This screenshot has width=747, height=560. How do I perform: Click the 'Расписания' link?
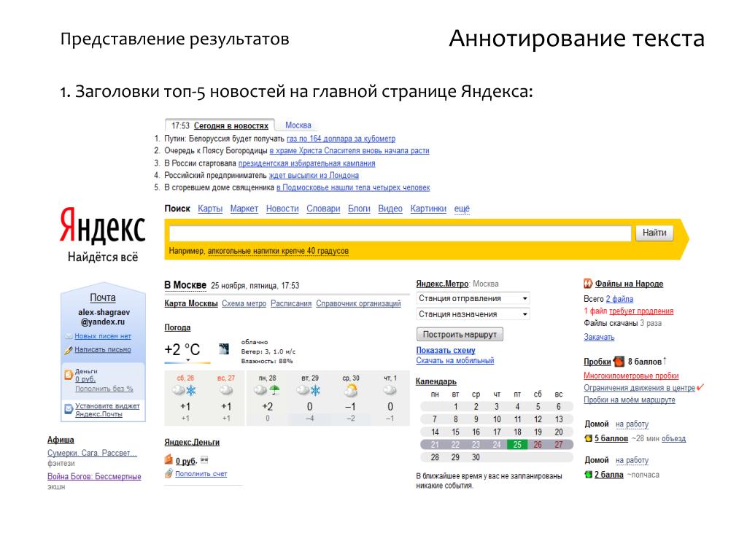[x=290, y=304]
